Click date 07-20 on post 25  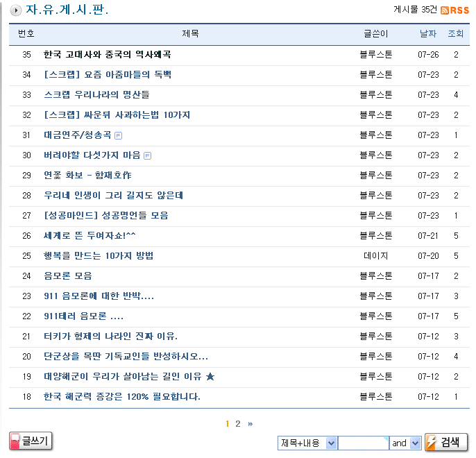[428, 256]
